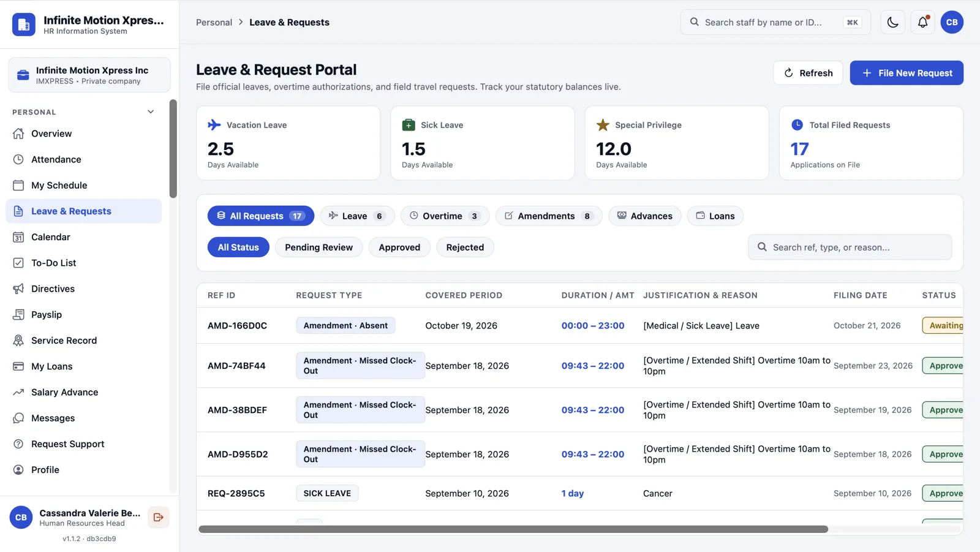The image size is (980, 552).
Task: Click the sidebar vertical scrollbar
Action: [173, 149]
